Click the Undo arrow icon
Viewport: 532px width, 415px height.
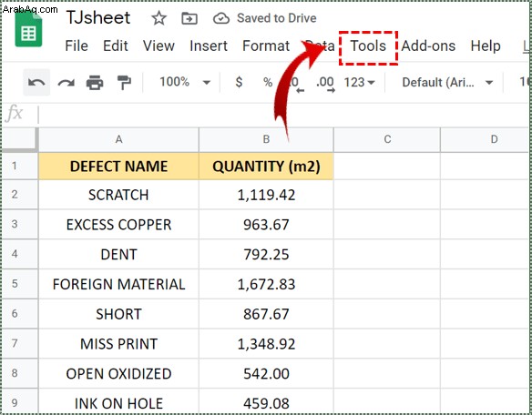point(36,83)
